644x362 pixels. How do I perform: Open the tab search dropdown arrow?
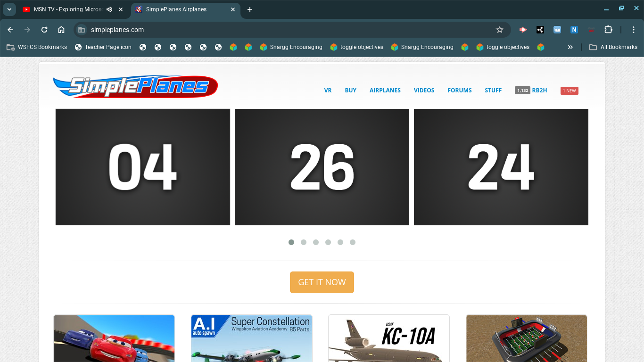[9, 9]
